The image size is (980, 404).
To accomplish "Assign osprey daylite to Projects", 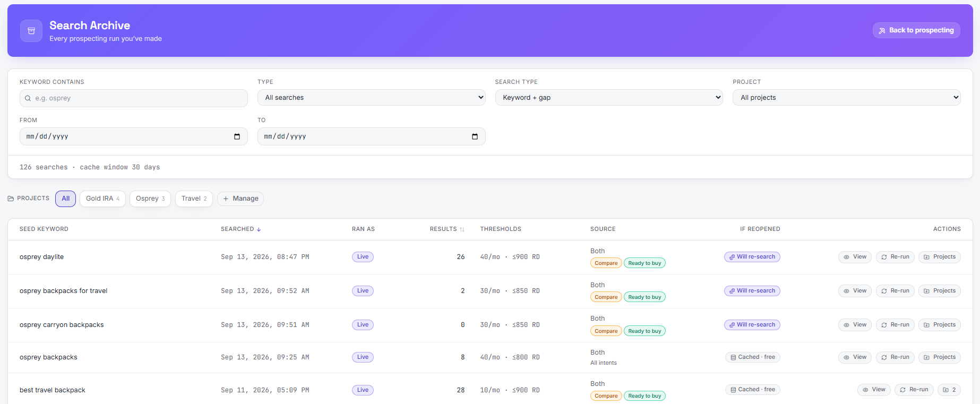I will click(x=940, y=257).
